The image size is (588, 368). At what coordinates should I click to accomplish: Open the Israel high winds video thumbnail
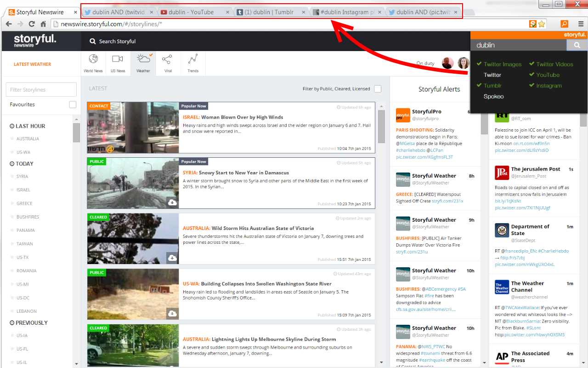(x=133, y=127)
